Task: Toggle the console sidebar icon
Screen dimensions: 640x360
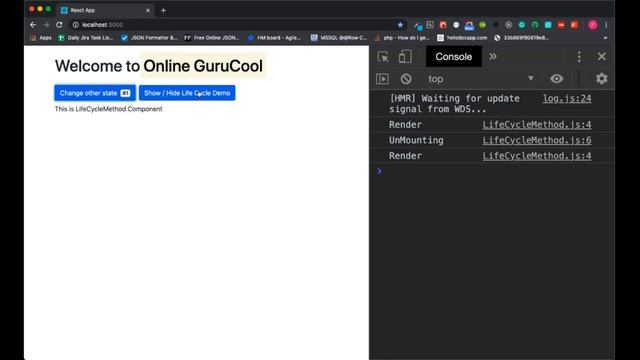Action: click(382, 79)
